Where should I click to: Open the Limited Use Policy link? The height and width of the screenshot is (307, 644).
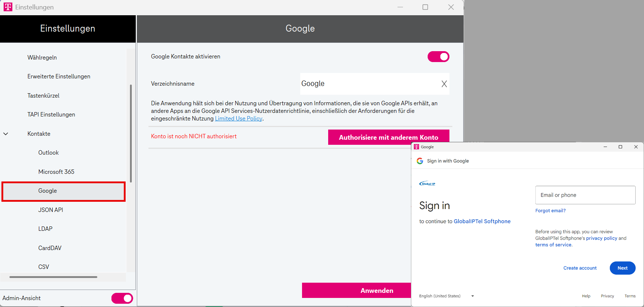pyautogui.click(x=239, y=119)
